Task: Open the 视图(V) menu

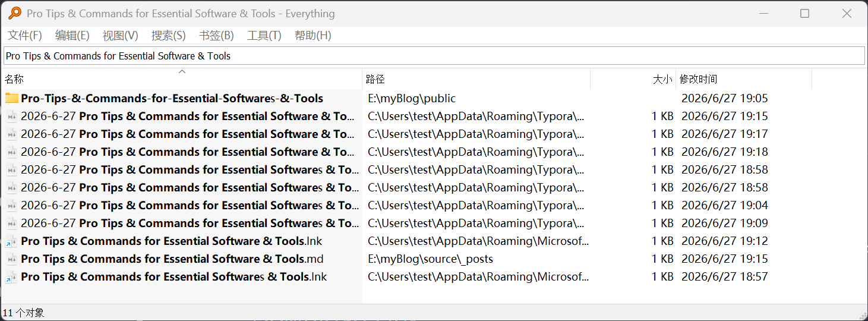Action: [121, 36]
